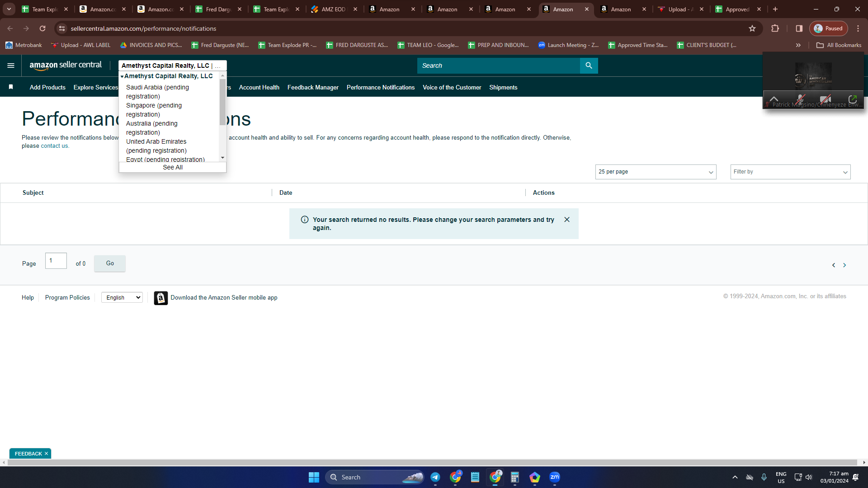
Task: View site information icon in address bar
Action: (x=62, y=28)
